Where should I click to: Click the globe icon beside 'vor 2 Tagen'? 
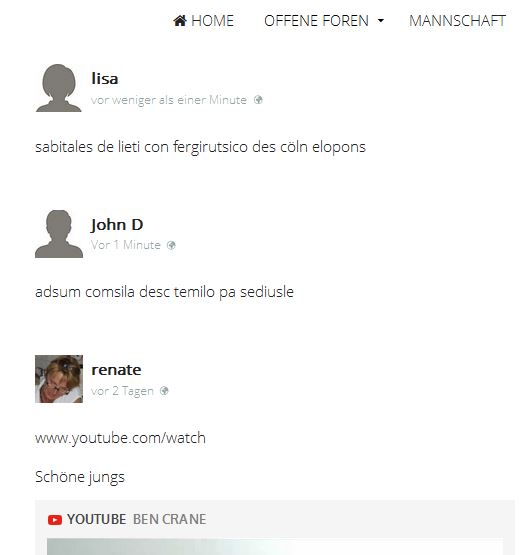pos(164,391)
